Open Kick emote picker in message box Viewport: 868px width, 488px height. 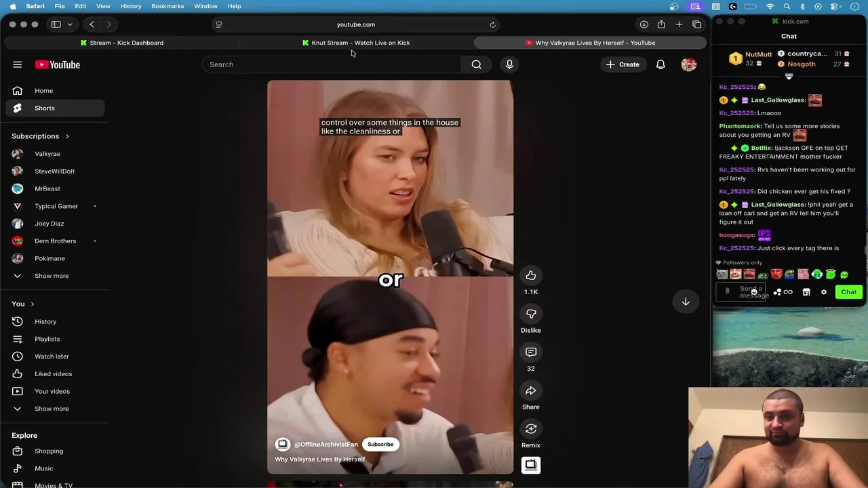pos(753,292)
